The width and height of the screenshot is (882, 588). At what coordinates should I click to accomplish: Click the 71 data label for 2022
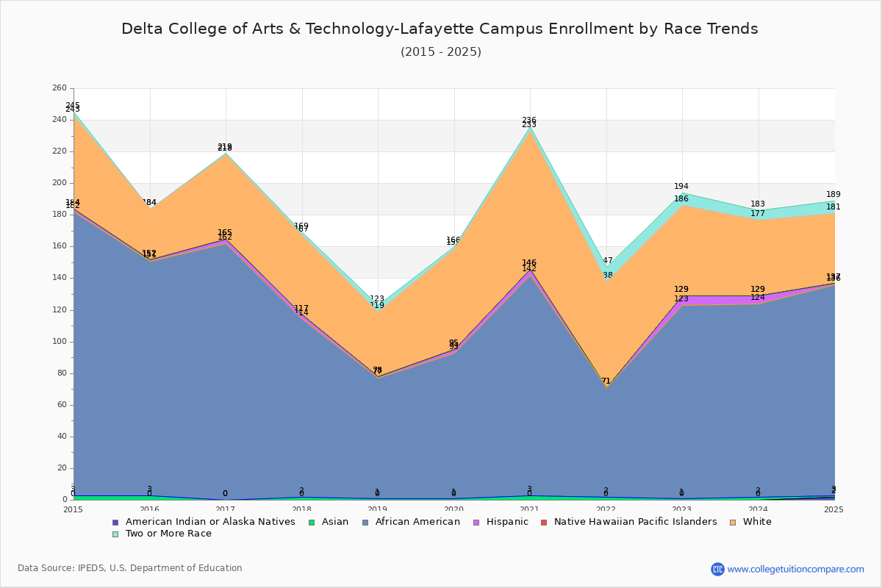coord(606,381)
